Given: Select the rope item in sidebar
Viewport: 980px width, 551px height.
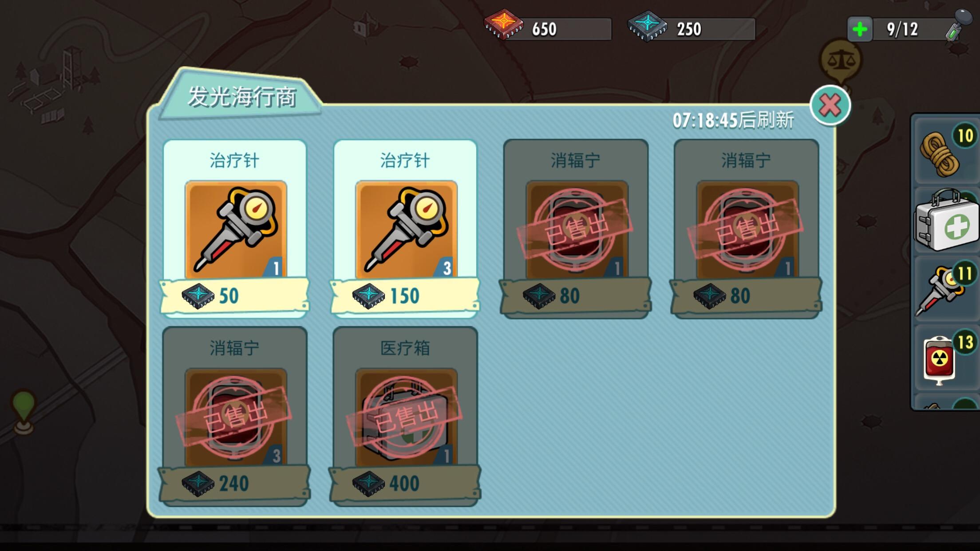Looking at the screenshot, I should pyautogui.click(x=945, y=151).
